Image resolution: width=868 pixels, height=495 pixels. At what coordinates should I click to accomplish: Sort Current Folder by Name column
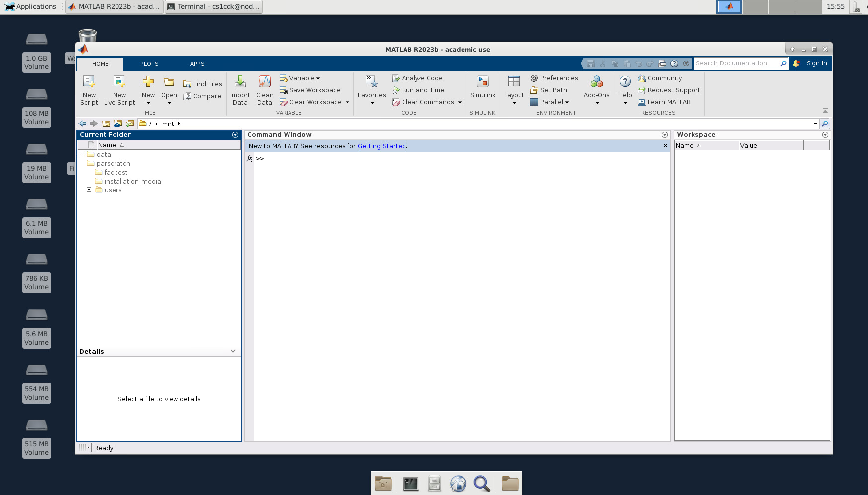coord(168,145)
